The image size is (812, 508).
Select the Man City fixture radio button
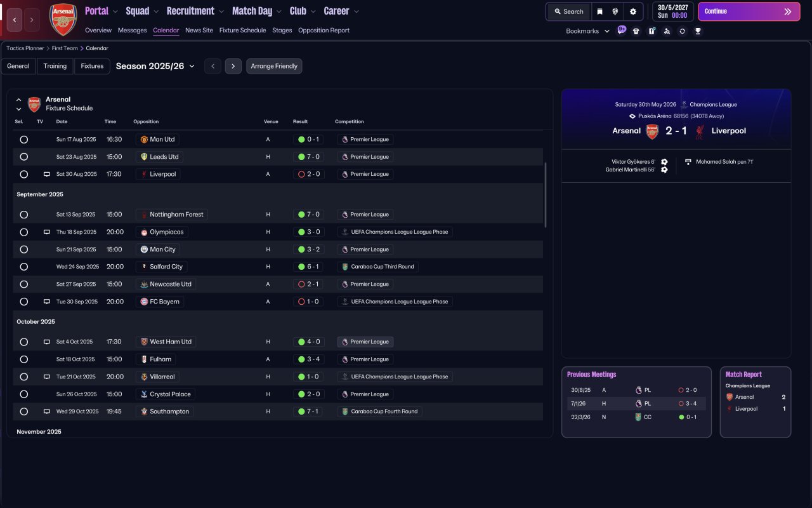(23, 250)
